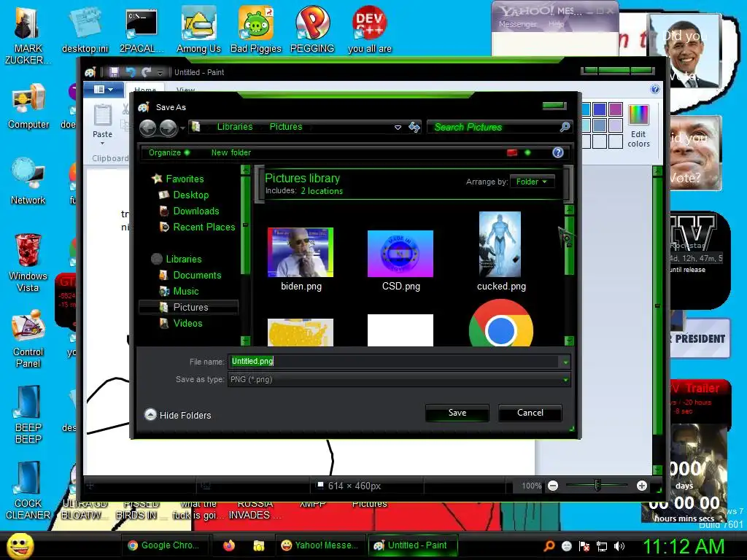The height and width of the screenshot is (560, 747).
Task: Click the Search Pictures magnifier icon
Action: [x=565, y=127]
